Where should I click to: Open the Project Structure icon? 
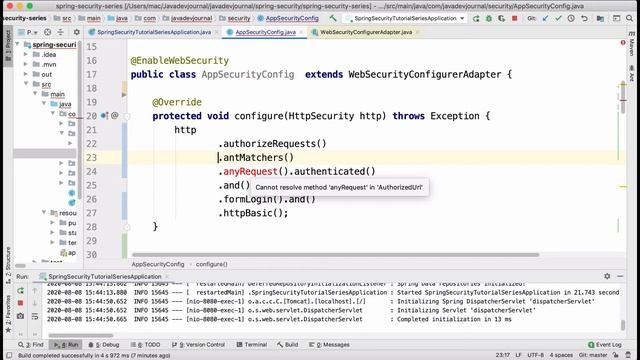[x=600, y=18]
